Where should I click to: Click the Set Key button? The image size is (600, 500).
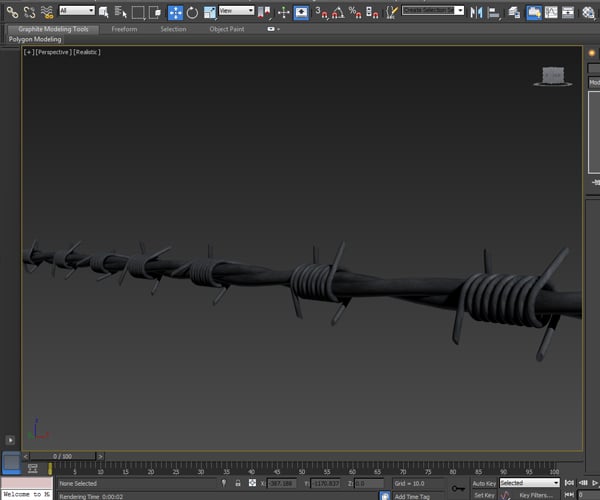pyautogui.click(x=484, y=495)
